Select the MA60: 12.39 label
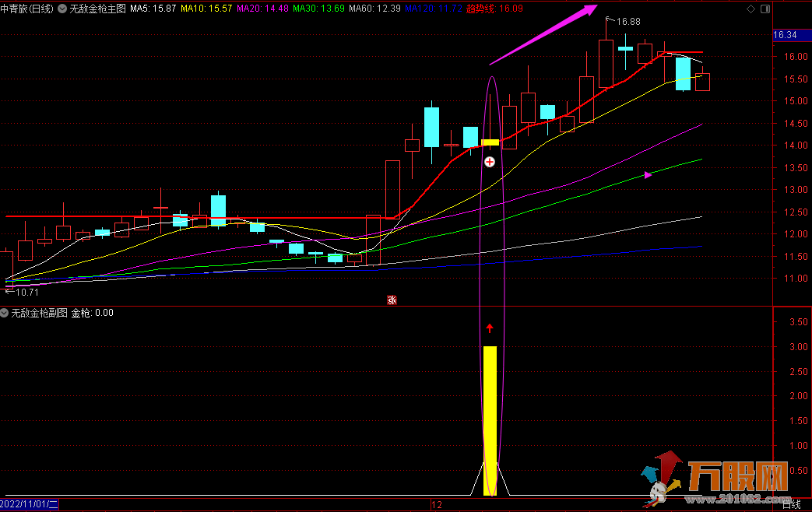 375,9
